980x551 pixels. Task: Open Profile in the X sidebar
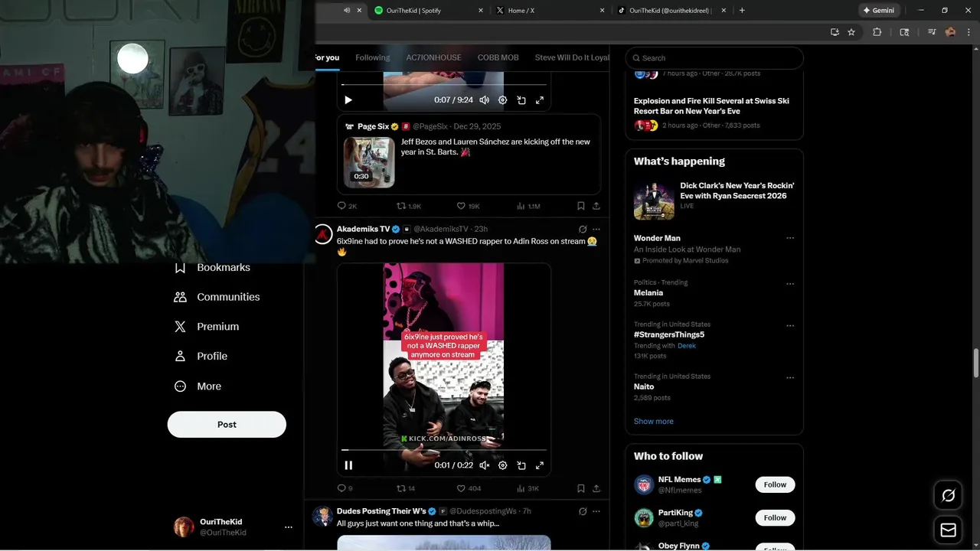click(x=201, y=356)
